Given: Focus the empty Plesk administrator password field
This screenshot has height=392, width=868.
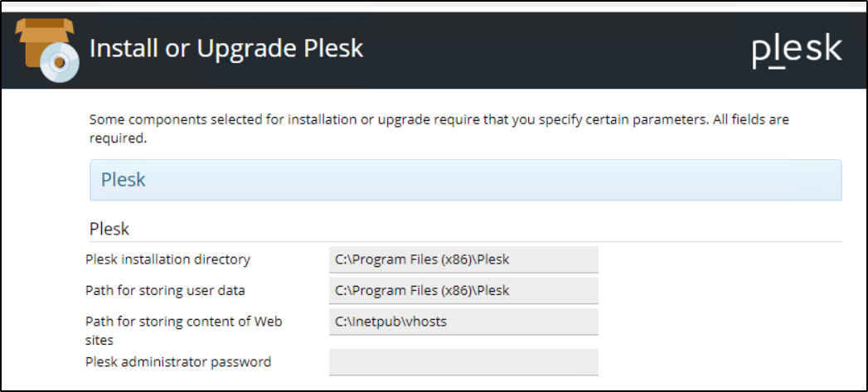Looking at the screenshot, I should [463, 362].
